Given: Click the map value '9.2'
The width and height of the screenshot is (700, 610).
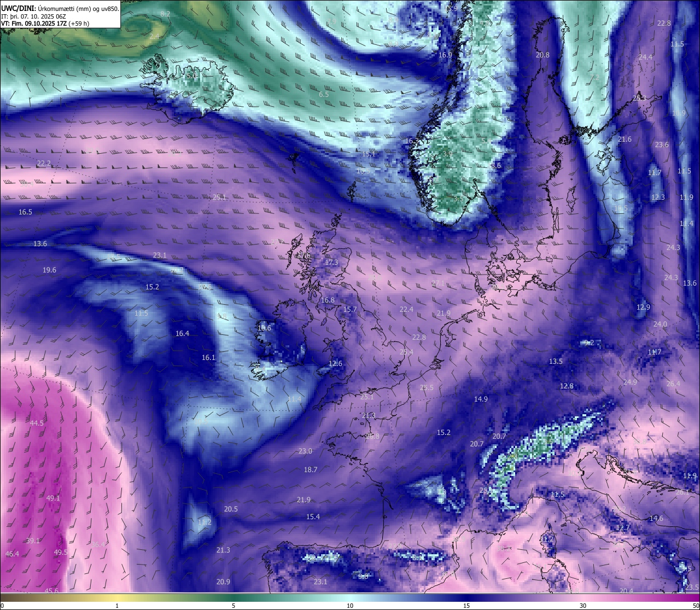Looking at the screenshot, I should tap(589, 343).
